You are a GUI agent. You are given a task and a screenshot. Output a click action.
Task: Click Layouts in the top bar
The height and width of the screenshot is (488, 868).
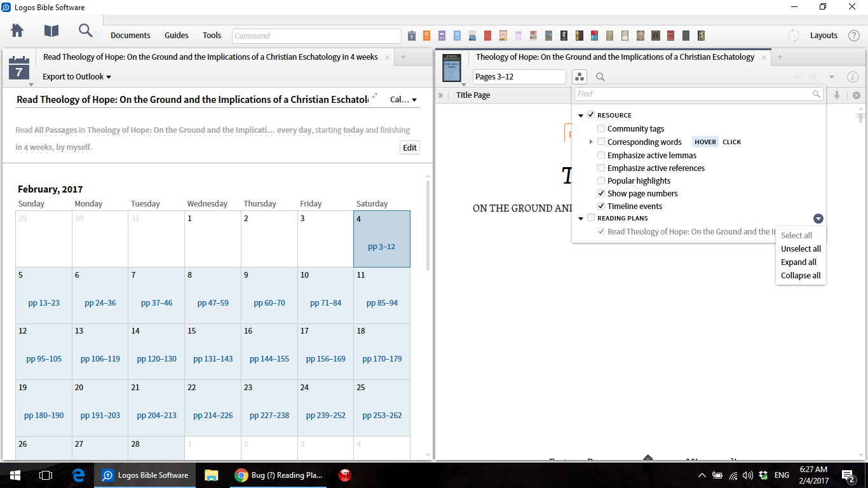[824, 36]
